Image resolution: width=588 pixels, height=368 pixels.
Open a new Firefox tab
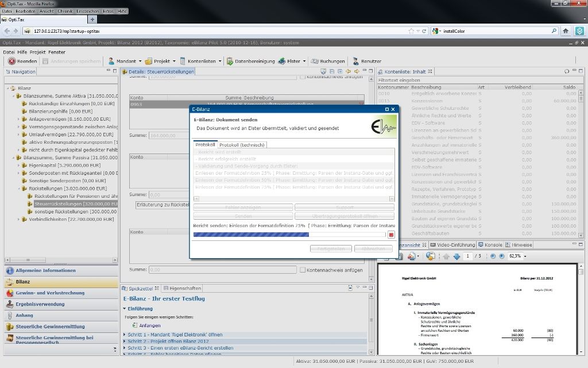pos(92,19)
